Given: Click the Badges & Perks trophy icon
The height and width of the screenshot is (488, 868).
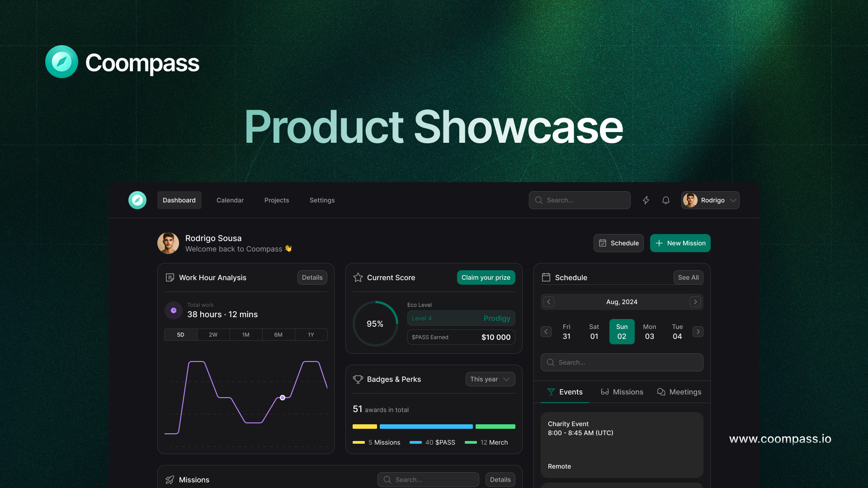Looking at the screenshot, I should click(358, 379).
